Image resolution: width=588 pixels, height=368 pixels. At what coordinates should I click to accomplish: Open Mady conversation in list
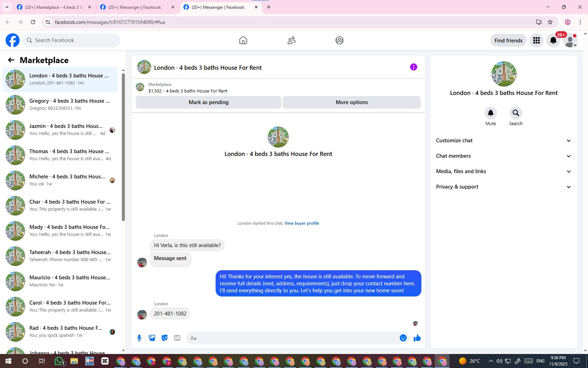click(x=61, y=231)
